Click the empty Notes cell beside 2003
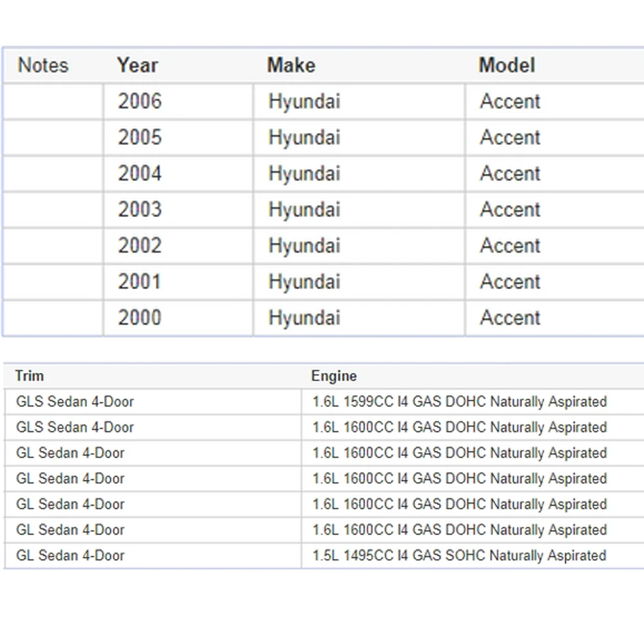Image resolution: width=644 pixels, height=644 pixels. point(53,209)
